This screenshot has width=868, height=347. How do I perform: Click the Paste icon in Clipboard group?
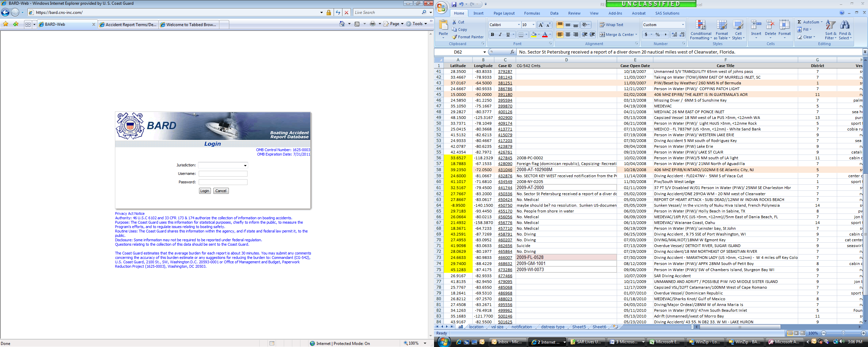pos(443,26)
